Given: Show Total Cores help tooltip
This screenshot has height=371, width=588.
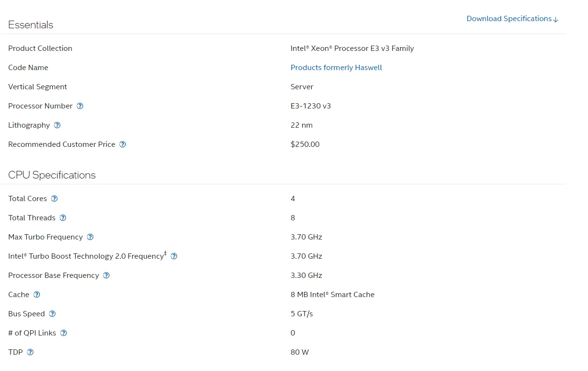Looking at the screenshot, I should pyautogui.click(x=54, y=199).
